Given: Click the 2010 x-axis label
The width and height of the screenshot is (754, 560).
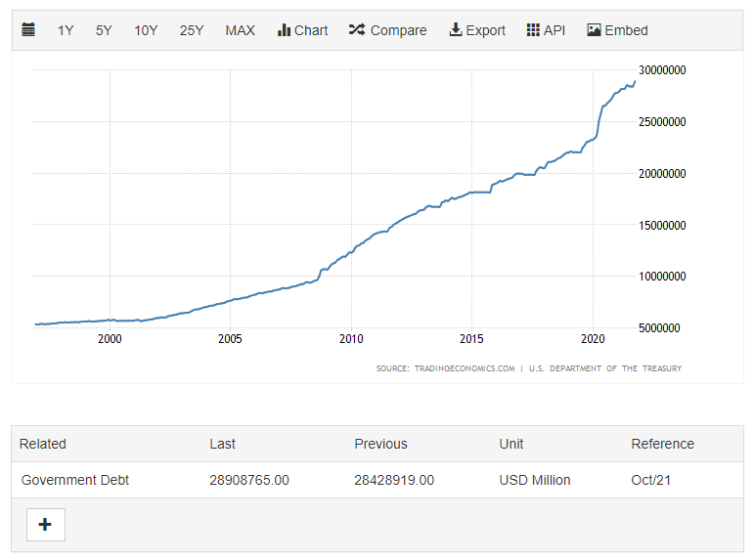Looking at the screenshot, I should pyautogui.click(x=351, y=339).
